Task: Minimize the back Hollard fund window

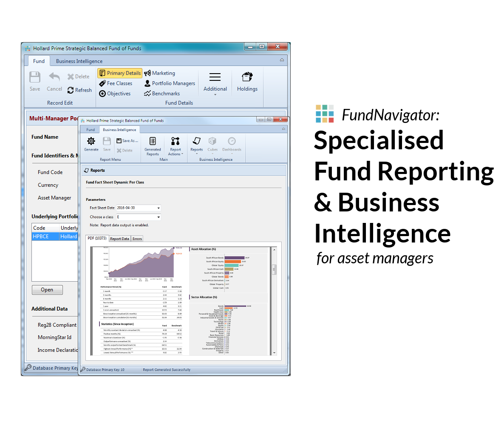Action: point(250,47)
